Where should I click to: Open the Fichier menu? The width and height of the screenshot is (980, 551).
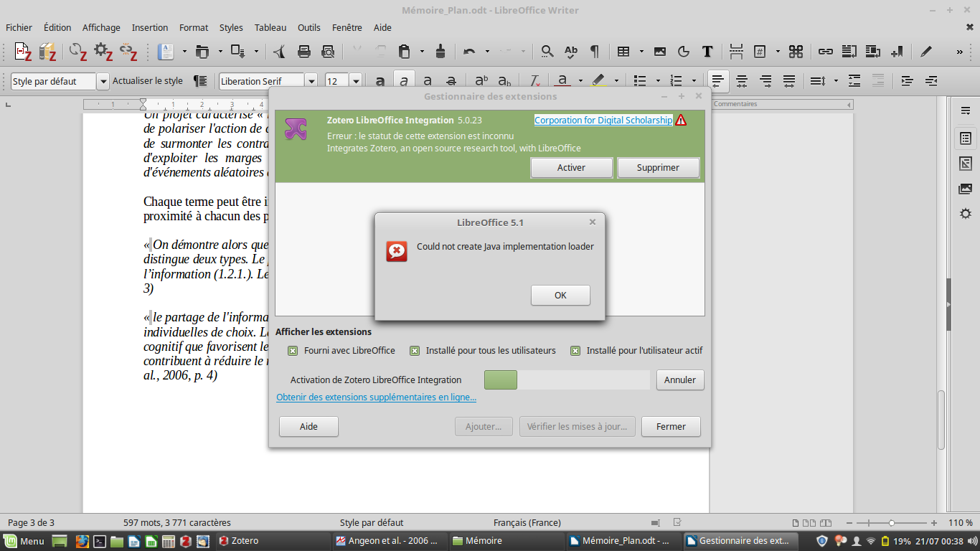pyautogui.click(x=19, y=27)
